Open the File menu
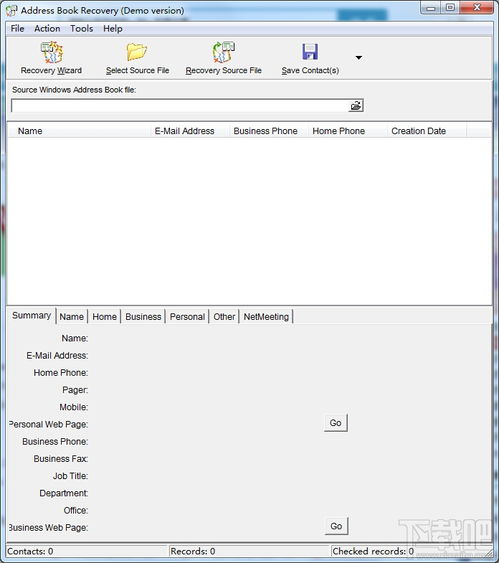The height and width of the screenshot is (563, 499). [18, 28]
